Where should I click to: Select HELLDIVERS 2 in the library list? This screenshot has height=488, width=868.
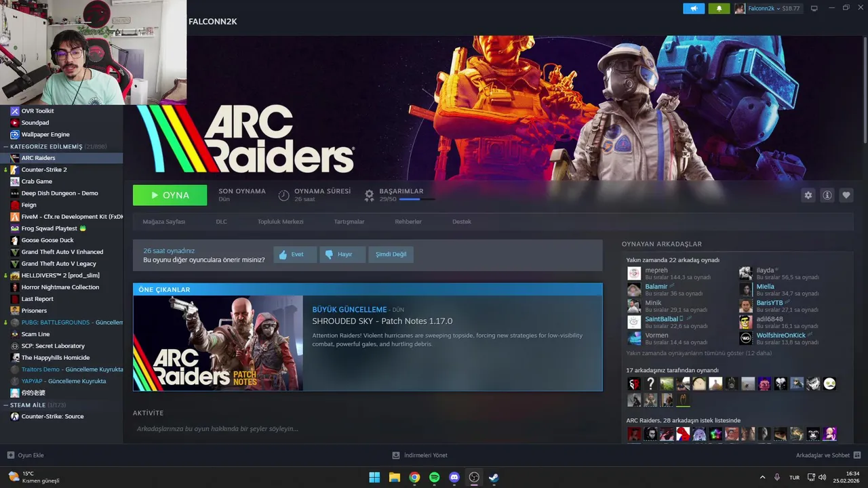coord(62,275)
